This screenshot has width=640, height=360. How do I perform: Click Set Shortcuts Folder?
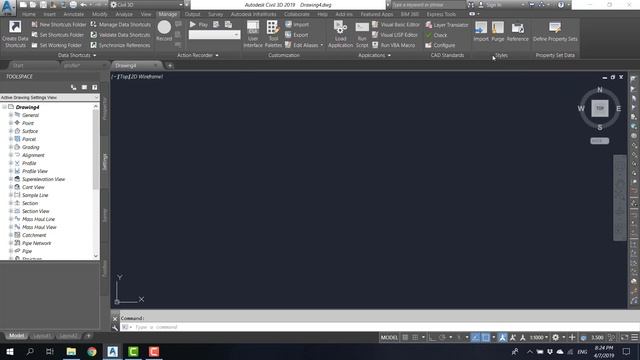[x=58, y=35]
